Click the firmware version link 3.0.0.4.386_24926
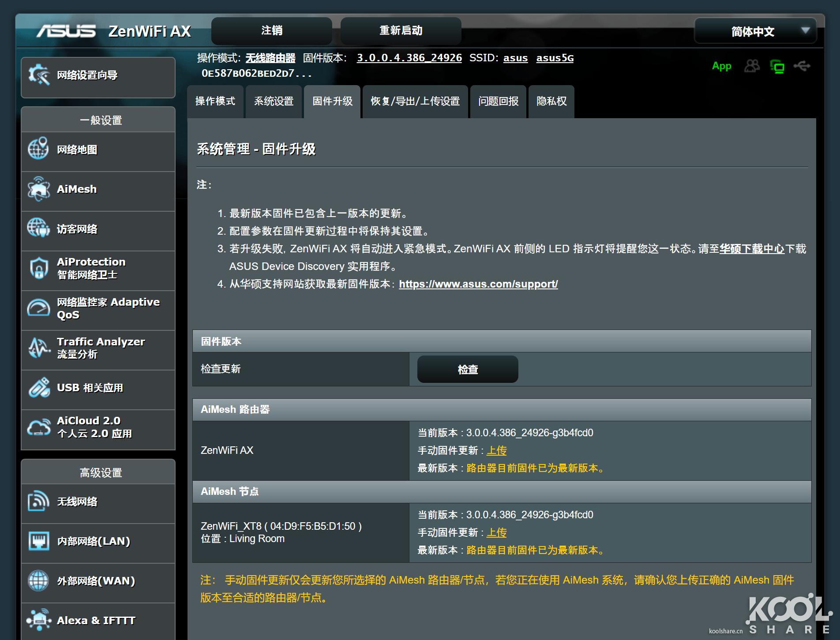840x640 pixels. tap(409, 58)
